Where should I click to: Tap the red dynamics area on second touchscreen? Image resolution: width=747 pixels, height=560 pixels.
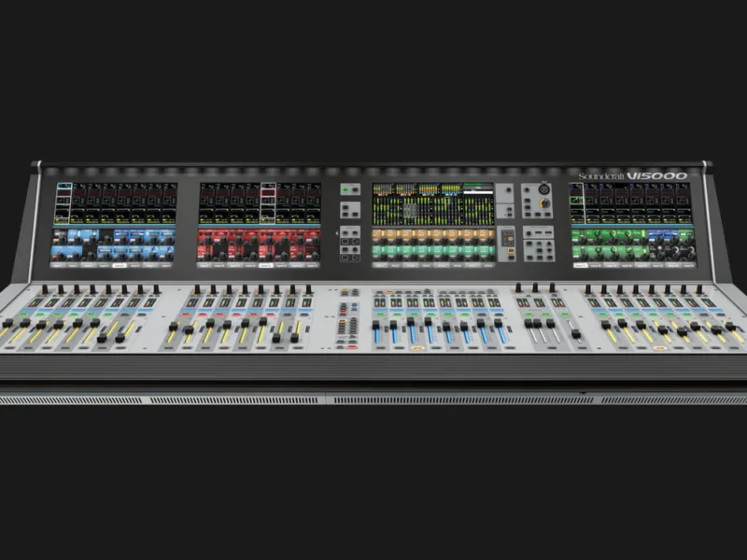tap(259, 245)
